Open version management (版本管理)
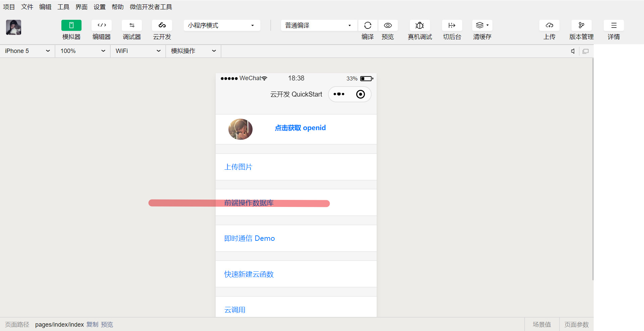This screenshot has width=644, height=331. tap(581, 25)
